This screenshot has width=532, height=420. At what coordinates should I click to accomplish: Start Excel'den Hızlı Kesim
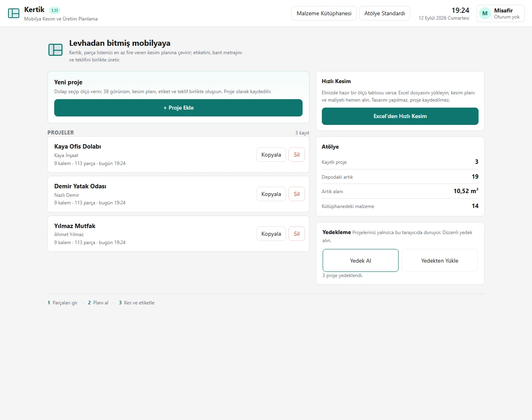coord(400,116)
